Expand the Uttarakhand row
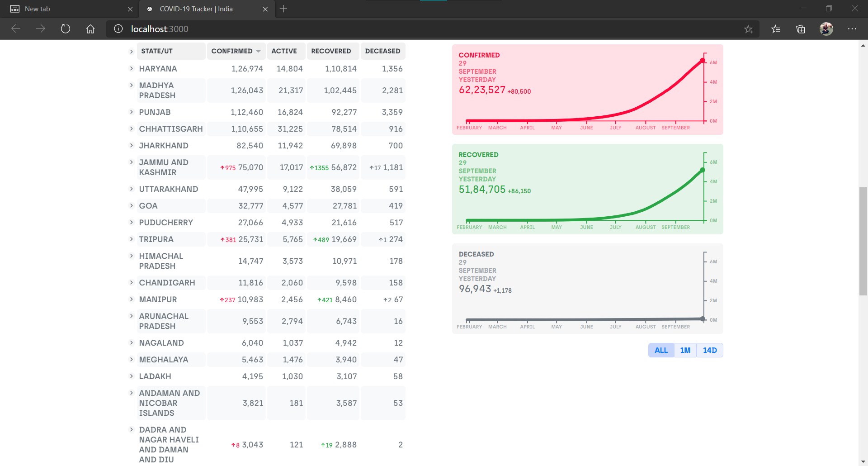The image size is (868, 466). click(132, 189)
